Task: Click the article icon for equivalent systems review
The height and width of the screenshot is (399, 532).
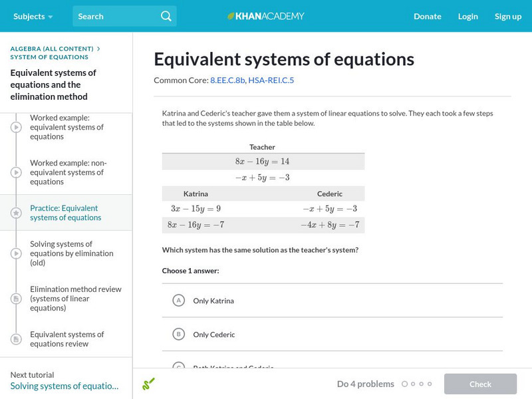Action: [x=16, y=339]
